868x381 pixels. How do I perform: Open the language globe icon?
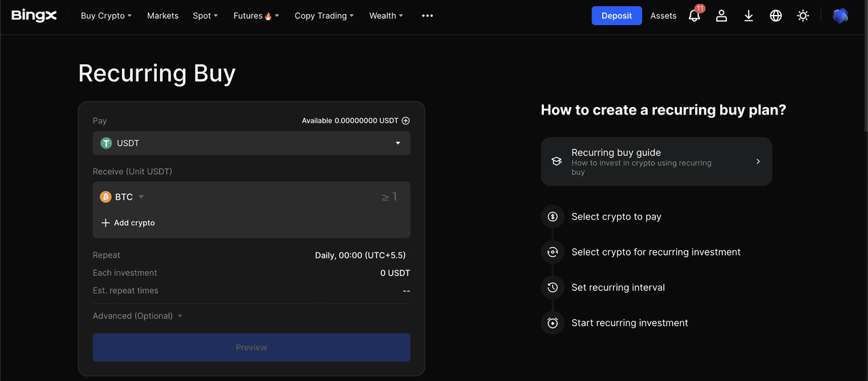click(776, 16)
